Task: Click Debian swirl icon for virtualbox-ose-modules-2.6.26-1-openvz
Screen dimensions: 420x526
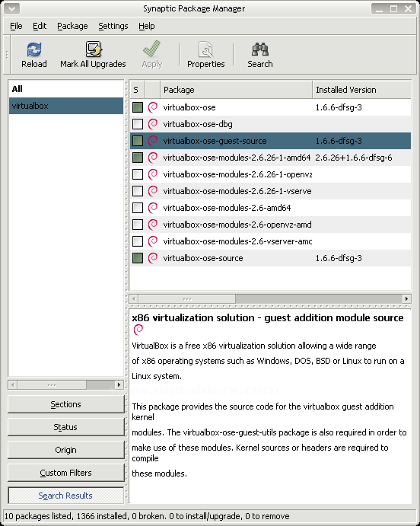Action: coord(153,174)
